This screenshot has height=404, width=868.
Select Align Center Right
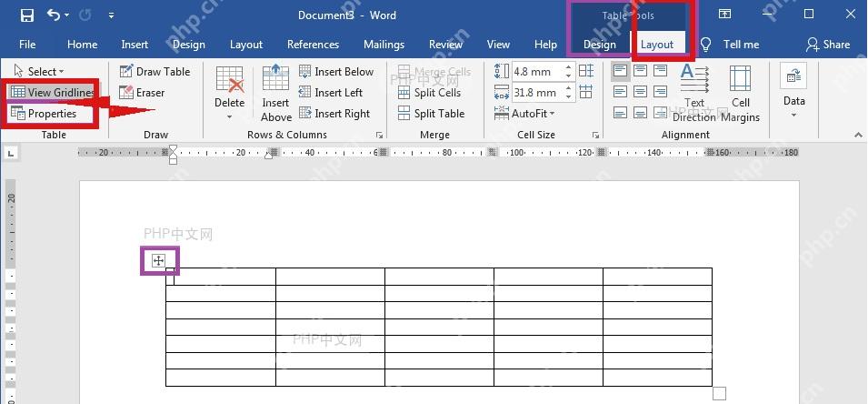coord(661,92)
